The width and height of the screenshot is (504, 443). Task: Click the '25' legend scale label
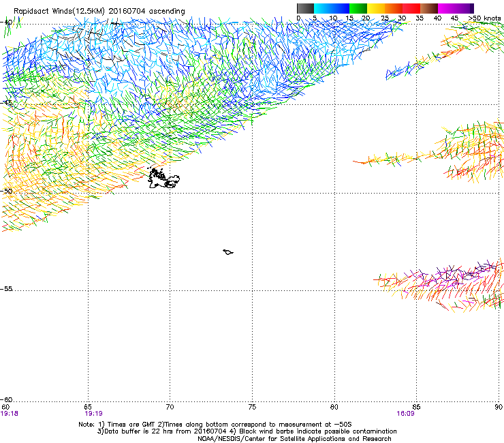(x=385, y=18)
